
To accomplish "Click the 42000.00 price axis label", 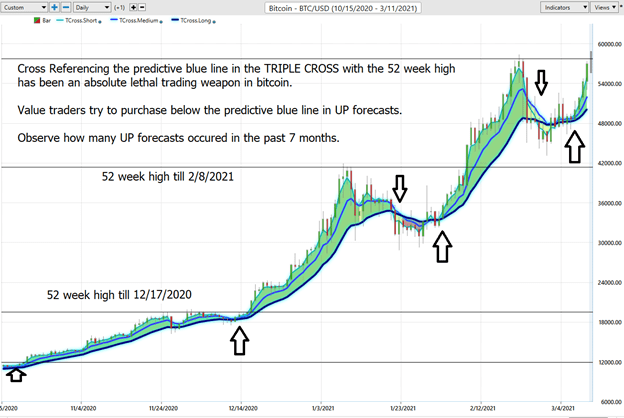I will (x=609, y=163).
